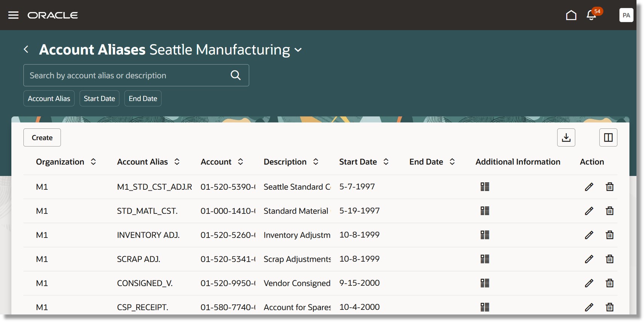Go back using the left arrow
This screenshot has width=644, height=322.
tap(26, 49)
